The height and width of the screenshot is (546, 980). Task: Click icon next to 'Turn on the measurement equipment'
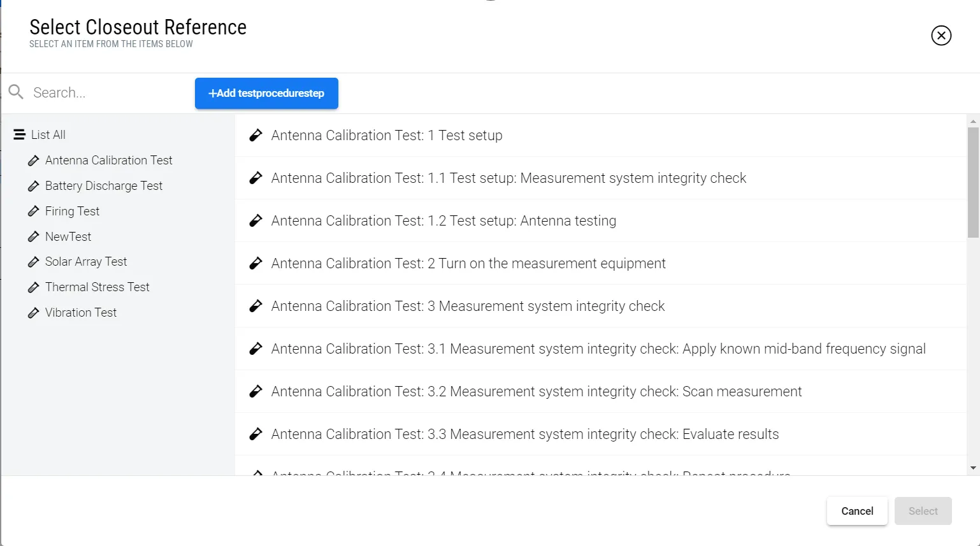[x=256, y=263]
